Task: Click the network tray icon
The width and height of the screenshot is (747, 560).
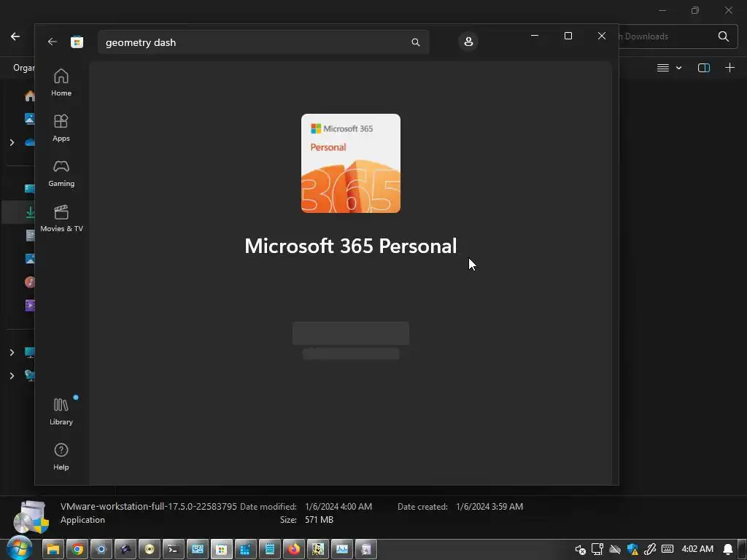Action: (597, 549)
